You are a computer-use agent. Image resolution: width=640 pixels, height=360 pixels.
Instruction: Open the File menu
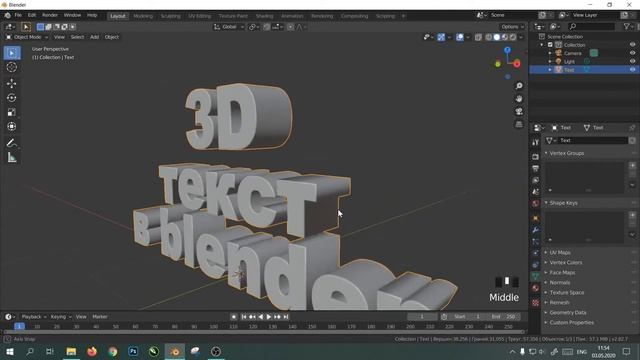pos(18,15)
